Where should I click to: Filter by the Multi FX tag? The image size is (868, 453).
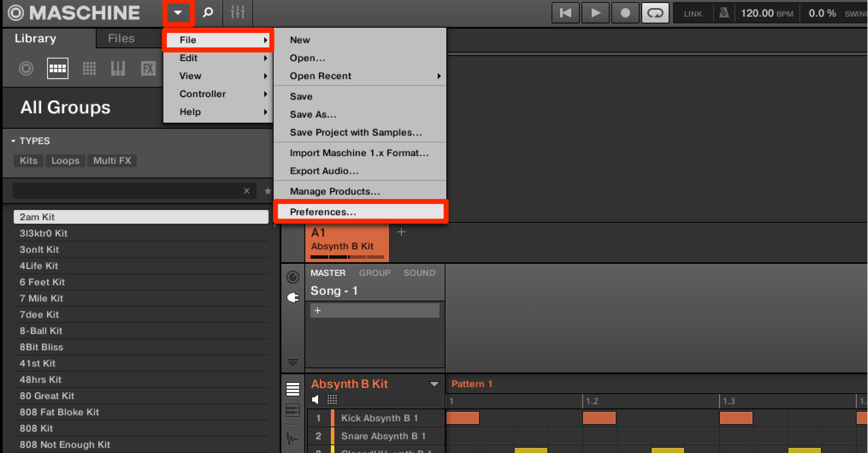[112, 161]
